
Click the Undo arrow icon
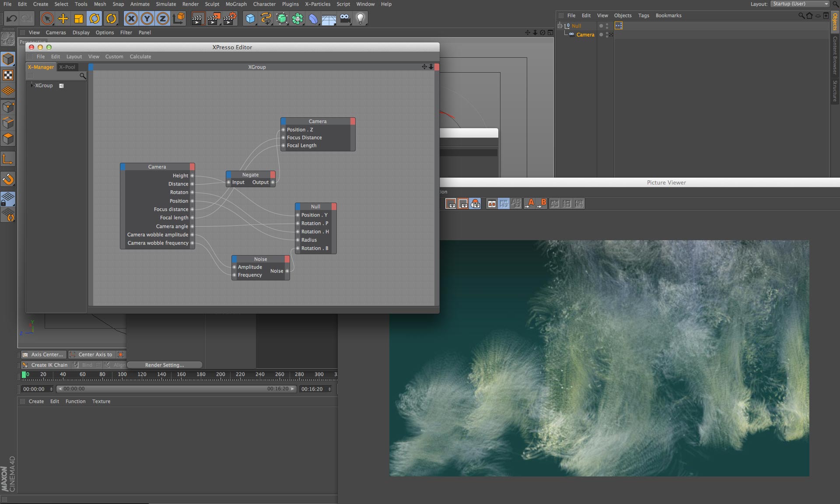pyautogui.click(x=12, y=18)
